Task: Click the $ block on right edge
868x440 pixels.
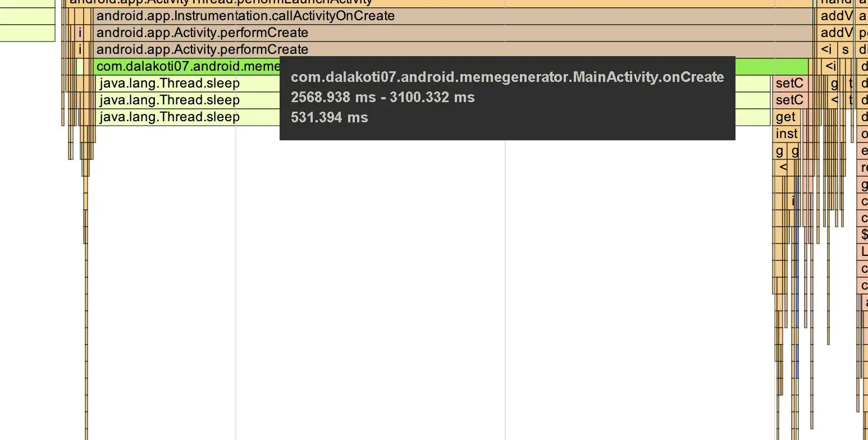Action: point(864,235)
